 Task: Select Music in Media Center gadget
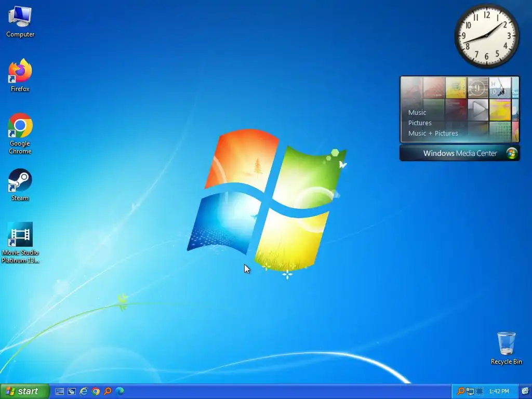tap(417, 112)
